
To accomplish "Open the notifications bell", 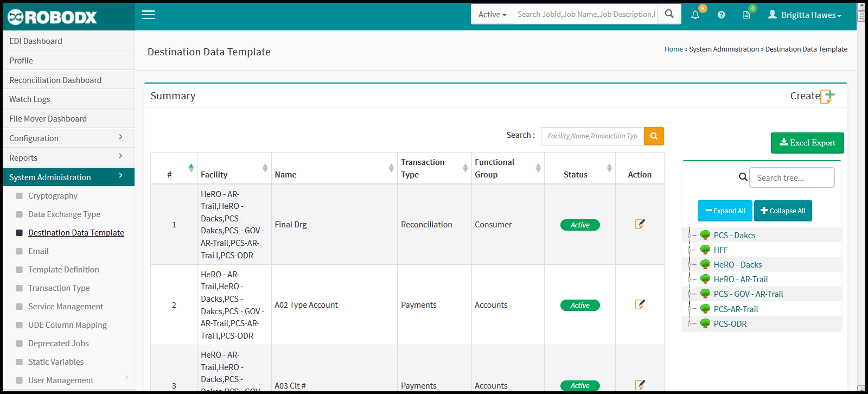I will (x=695, y=15).
